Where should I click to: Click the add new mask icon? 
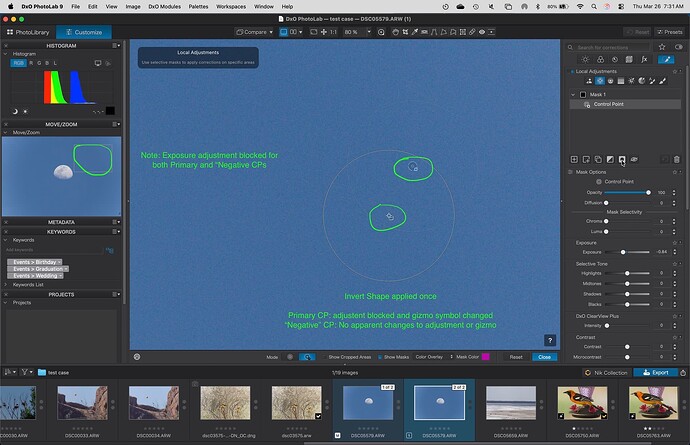(574, 159)
